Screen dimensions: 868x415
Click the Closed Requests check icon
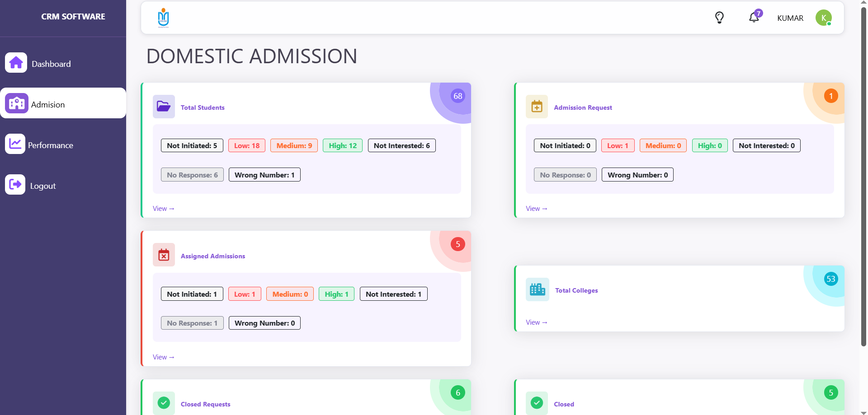point(164,402)
